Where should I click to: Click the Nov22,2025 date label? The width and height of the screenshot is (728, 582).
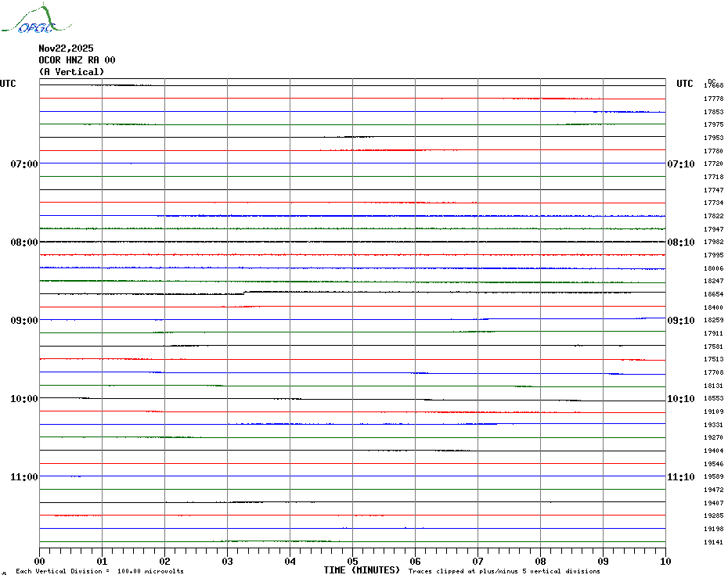66,48
